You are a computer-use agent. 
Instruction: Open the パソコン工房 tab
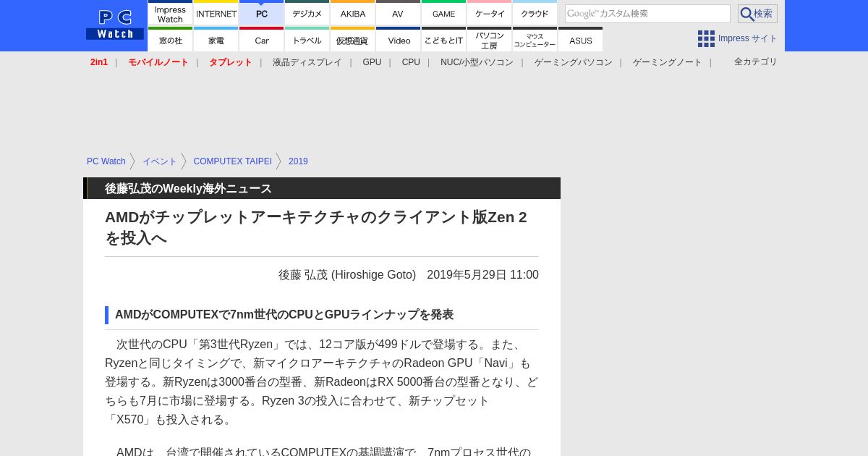tap(490, 40)
